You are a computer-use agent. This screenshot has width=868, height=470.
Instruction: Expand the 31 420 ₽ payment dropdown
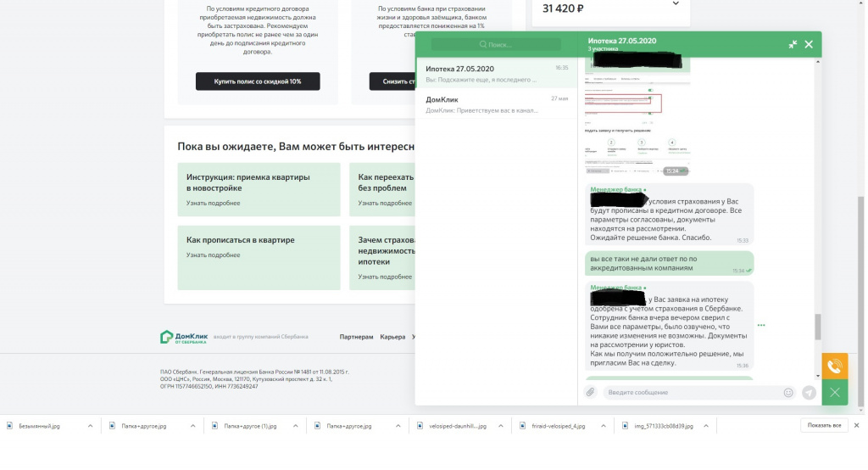pyautogui.click(x=676, y=4)
